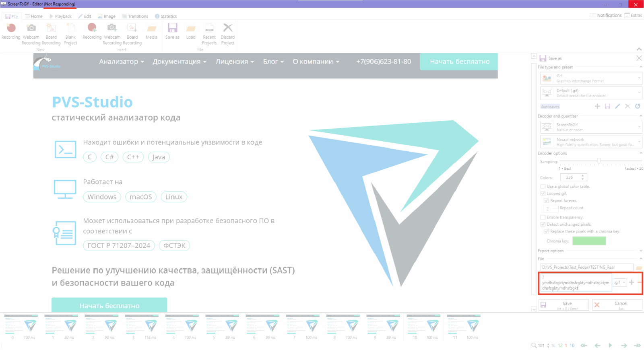Go to the next frame

[624, 345]
